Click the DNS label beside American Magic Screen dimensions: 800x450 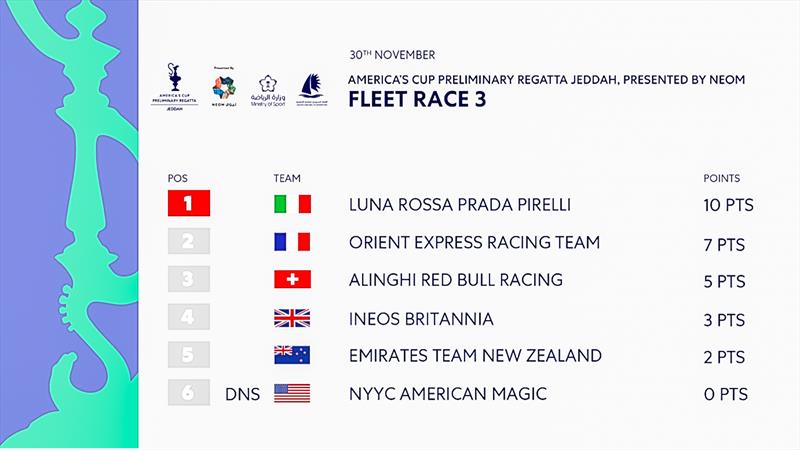(242, 394)
